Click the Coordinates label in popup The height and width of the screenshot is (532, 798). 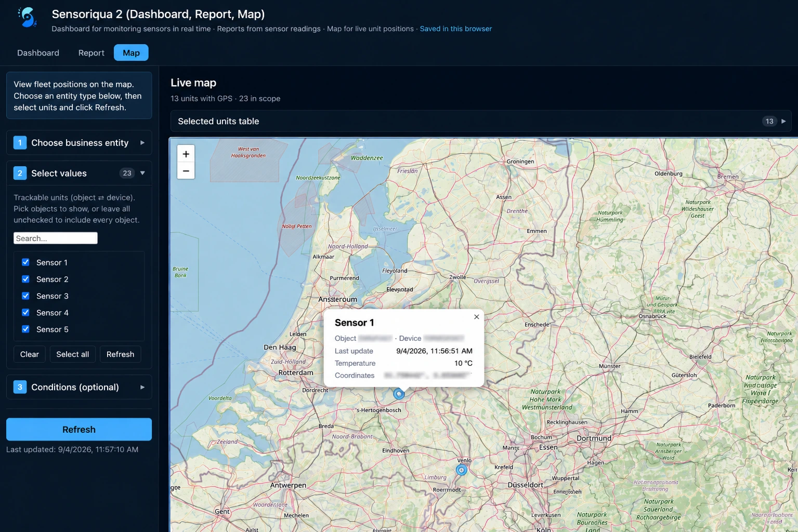click(x=355, y=375)
